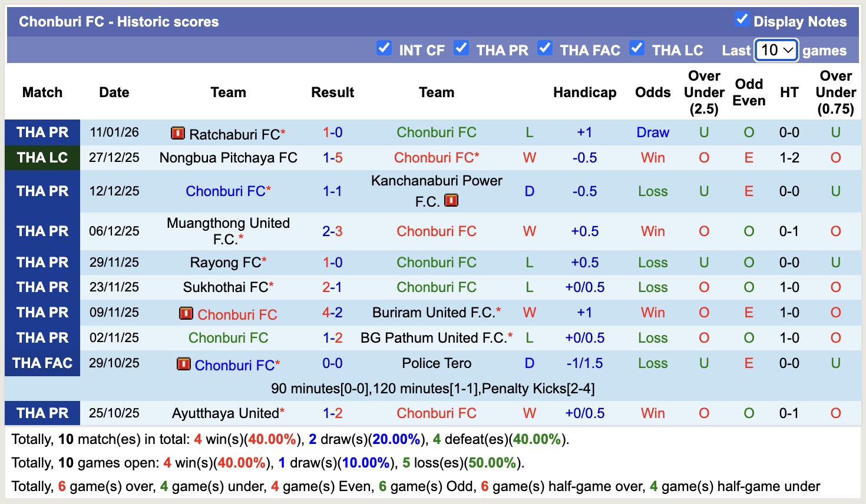Screen dimensions: 866x504
Task: Click the THA FAC league cell
Action: click(x=42, y=363)
